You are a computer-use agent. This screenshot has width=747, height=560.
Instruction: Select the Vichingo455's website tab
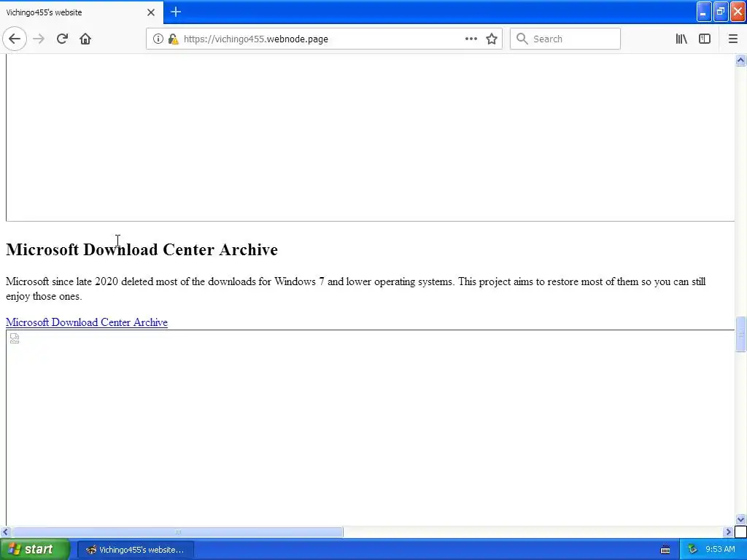tap(82, 12)
